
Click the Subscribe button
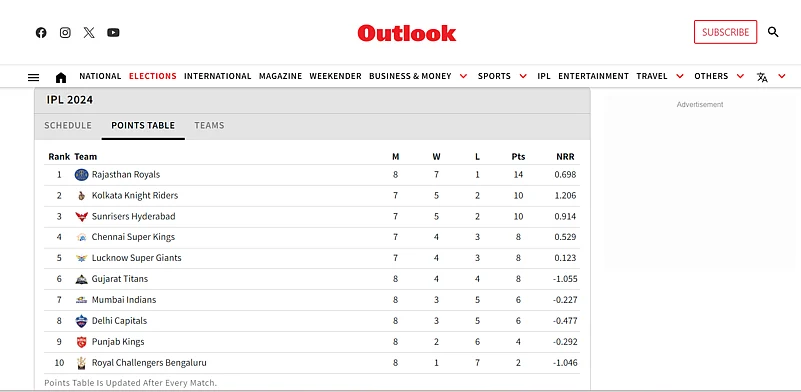(725, 32)
